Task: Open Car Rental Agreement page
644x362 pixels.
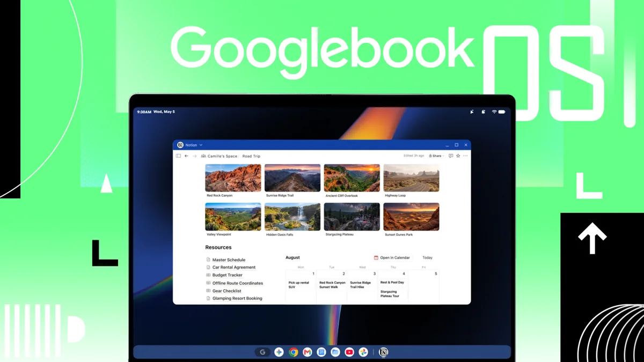Action: coord(234,267)
